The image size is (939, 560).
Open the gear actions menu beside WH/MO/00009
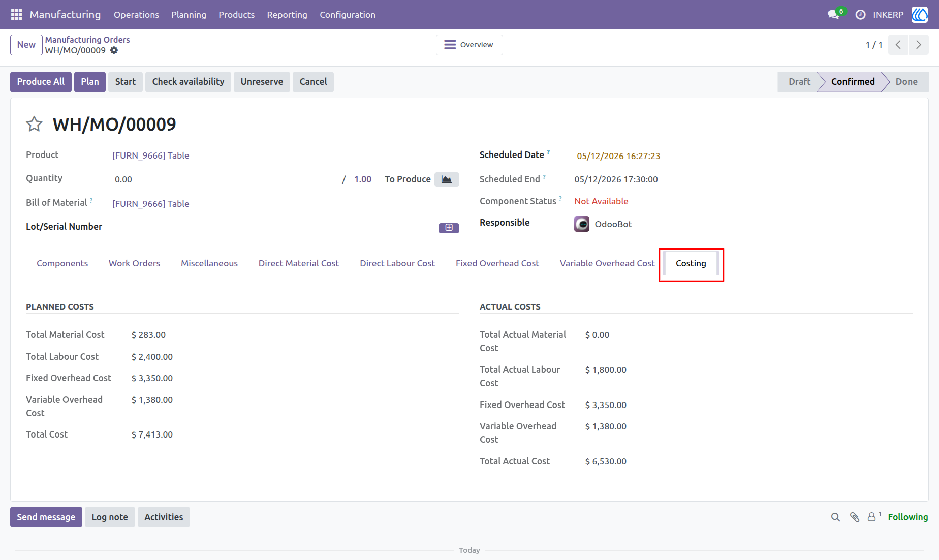[x=114, y=50]
